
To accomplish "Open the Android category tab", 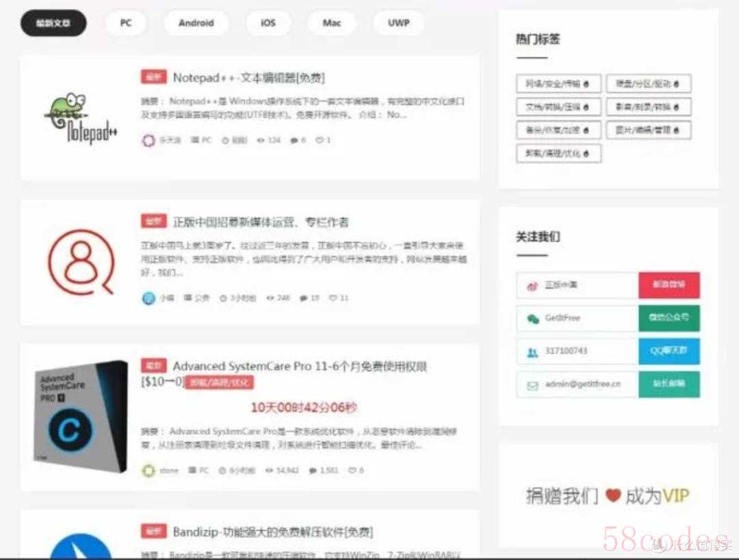I will (196, 23).
